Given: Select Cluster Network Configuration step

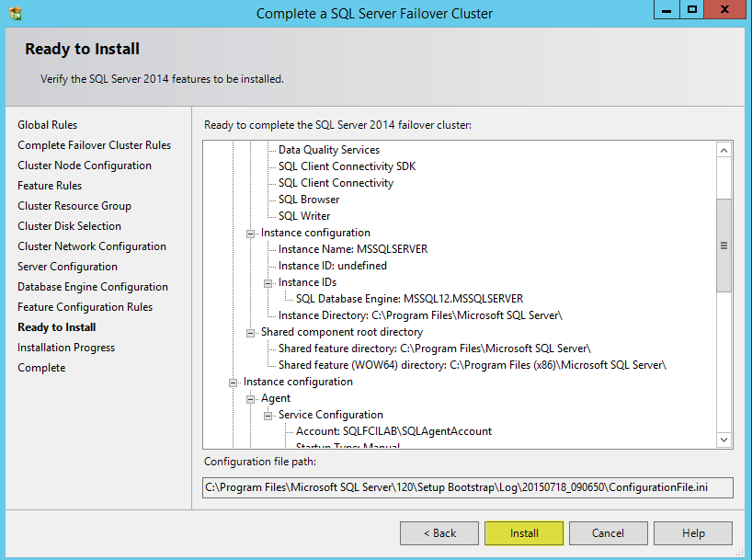Looking at the screenshot, I should coord(92,246).
